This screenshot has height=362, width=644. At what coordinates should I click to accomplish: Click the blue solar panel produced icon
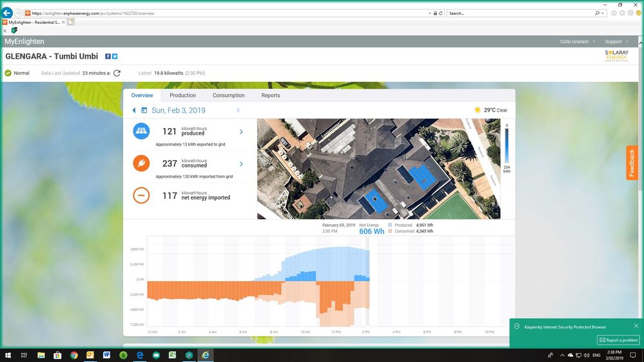click(141, 131)
